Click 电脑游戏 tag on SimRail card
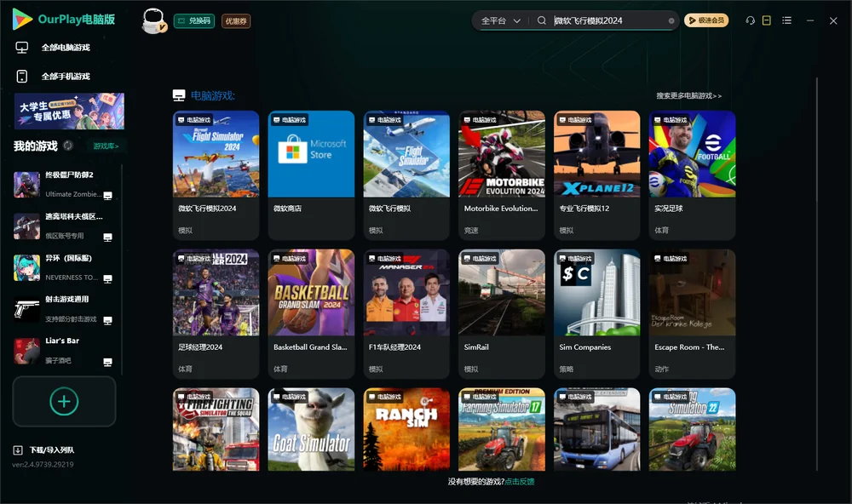Image resolution: width=852 pixels, height=504 pixels. click(x=480, y=259)
